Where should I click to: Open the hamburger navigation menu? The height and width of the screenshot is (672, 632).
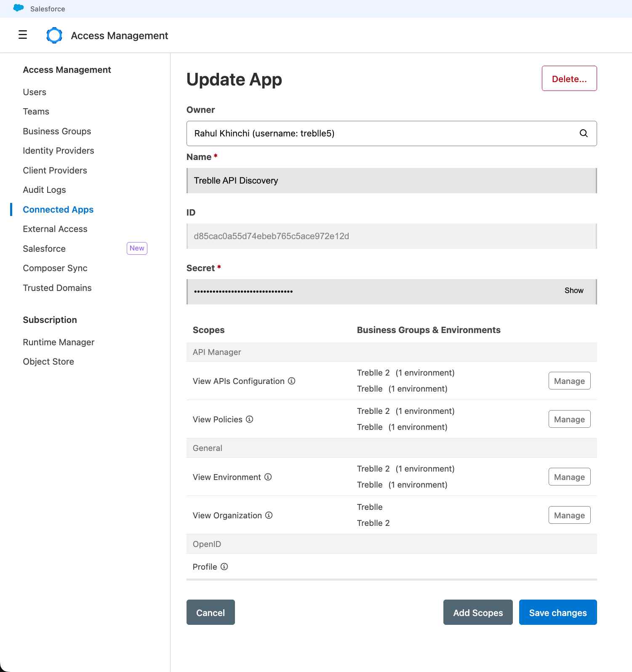click(23, 35)
